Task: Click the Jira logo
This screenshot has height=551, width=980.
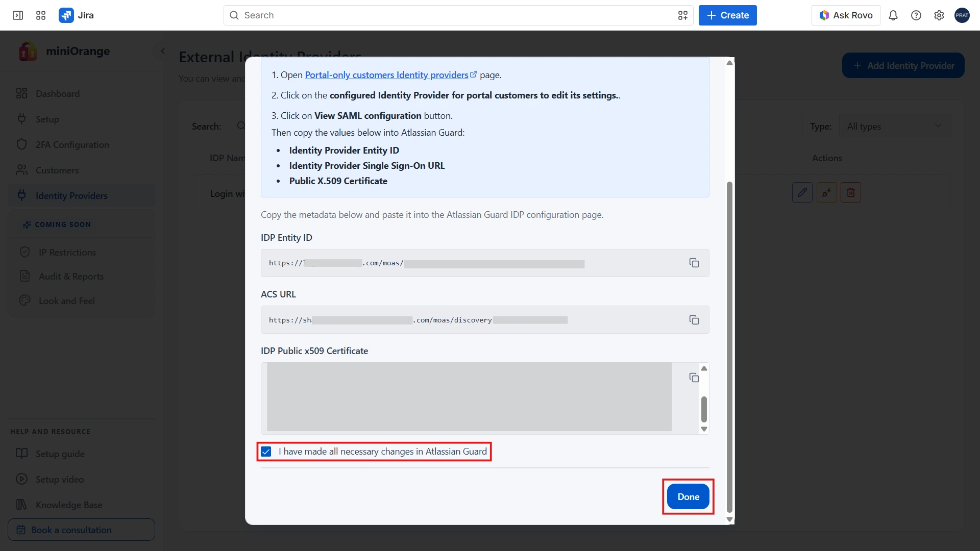Action: coord(77,15)
